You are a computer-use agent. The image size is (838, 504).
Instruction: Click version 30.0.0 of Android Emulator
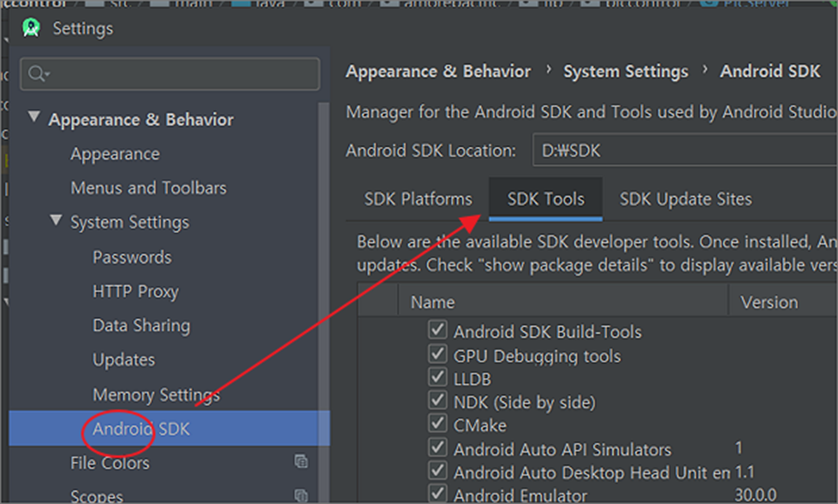click(x=756, y=494)
